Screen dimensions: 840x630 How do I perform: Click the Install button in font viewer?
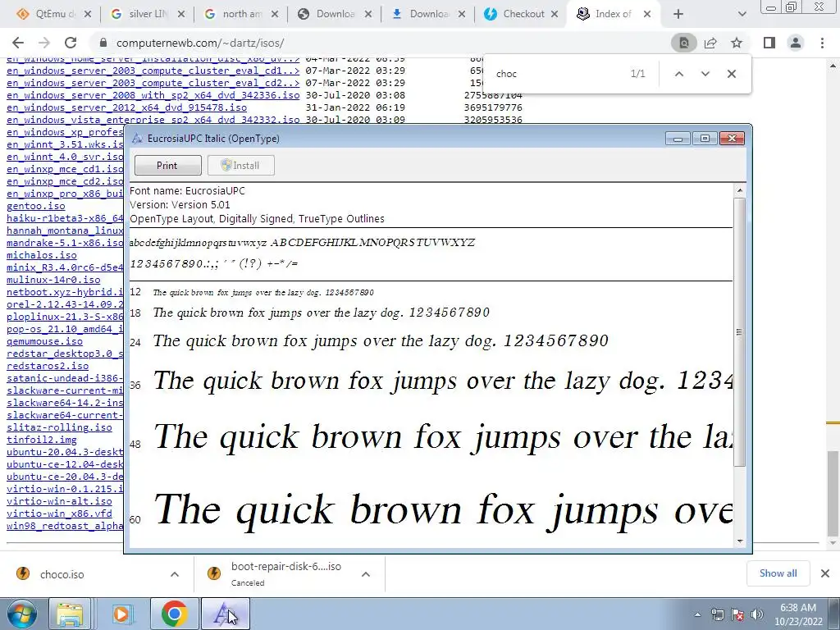click(241, 166)
